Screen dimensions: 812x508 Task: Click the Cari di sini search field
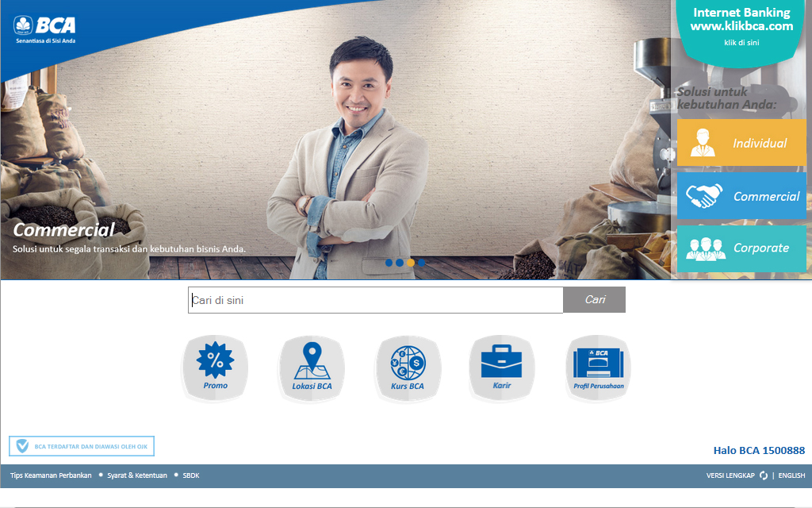click(375, 300)
